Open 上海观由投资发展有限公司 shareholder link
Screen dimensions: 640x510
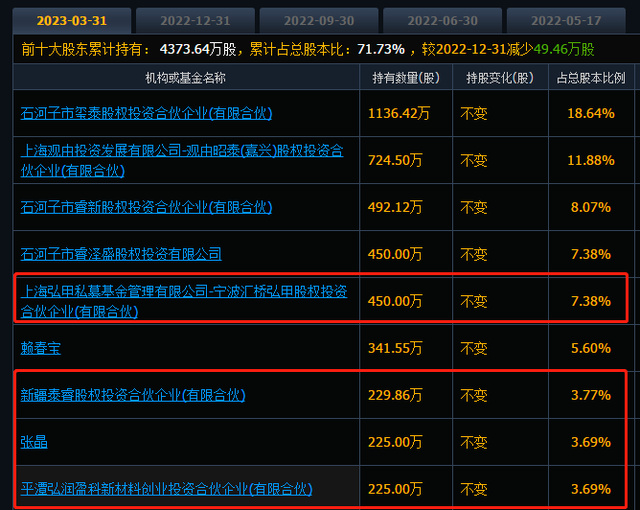pyautogui.click(x=182, y=160)
